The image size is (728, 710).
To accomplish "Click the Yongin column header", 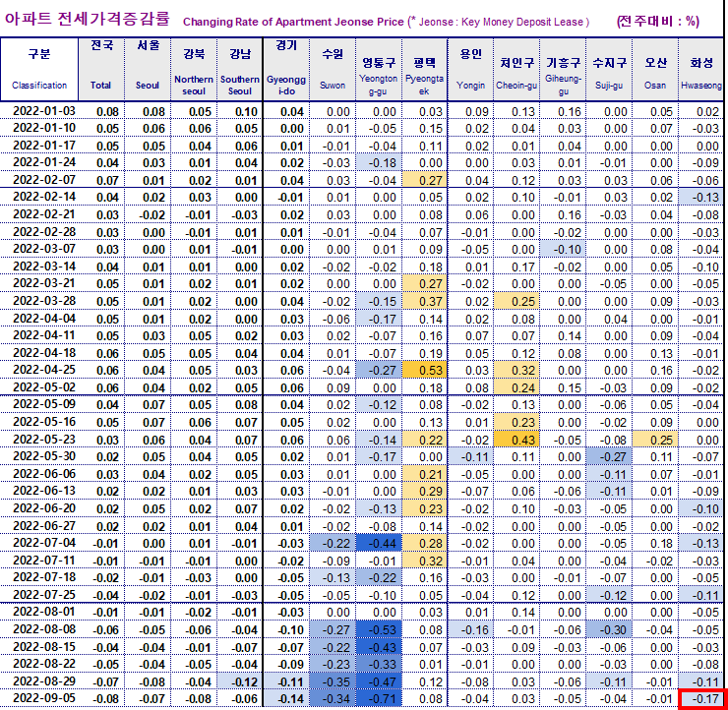I will point(471,69).
